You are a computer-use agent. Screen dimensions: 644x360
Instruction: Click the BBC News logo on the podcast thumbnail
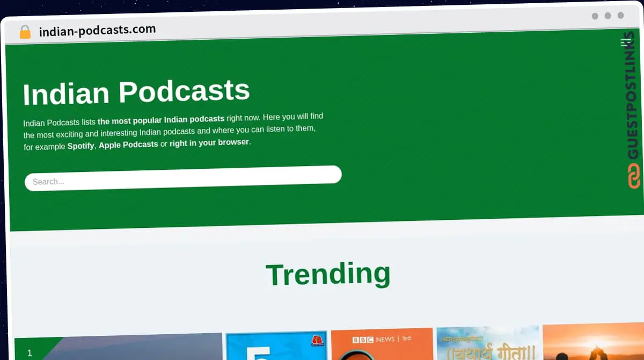[x=363, y=339]
